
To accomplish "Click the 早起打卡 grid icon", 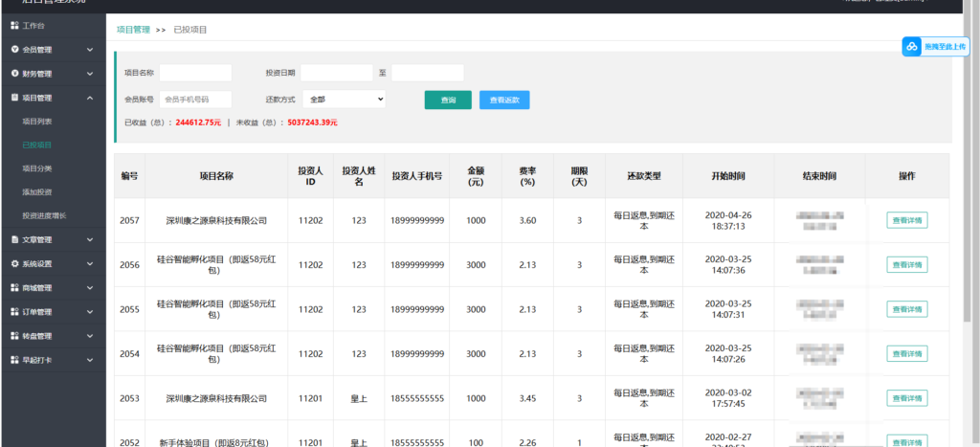I will (x=15, y=360).
